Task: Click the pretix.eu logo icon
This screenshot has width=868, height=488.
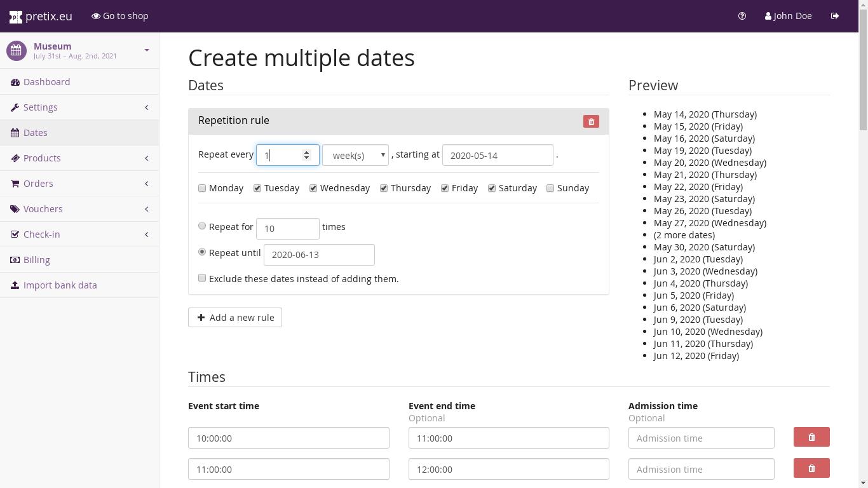Action: pyautogui.click(x=16, y=17)
